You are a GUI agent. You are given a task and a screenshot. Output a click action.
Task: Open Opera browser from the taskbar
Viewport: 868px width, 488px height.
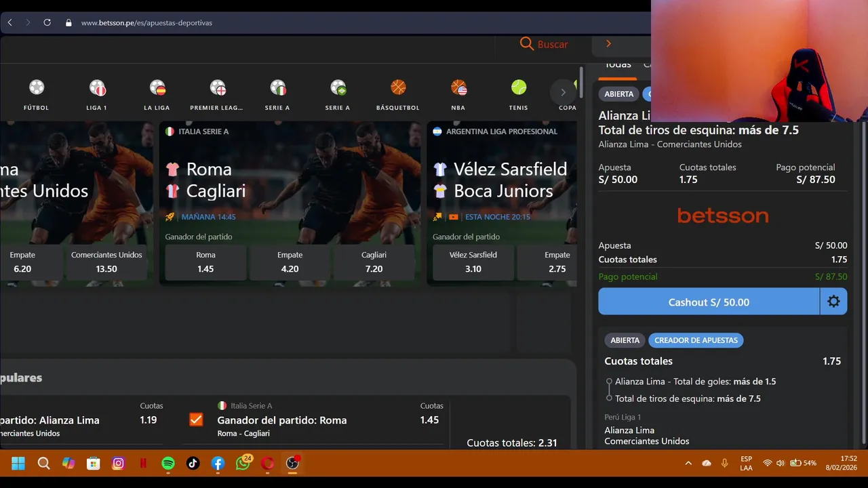(268, 464)
